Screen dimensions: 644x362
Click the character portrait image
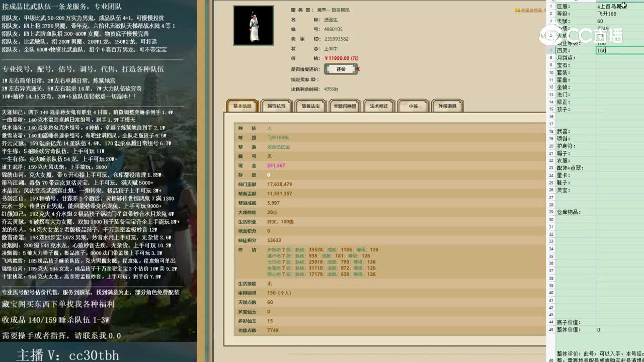[x=253, y=25]
